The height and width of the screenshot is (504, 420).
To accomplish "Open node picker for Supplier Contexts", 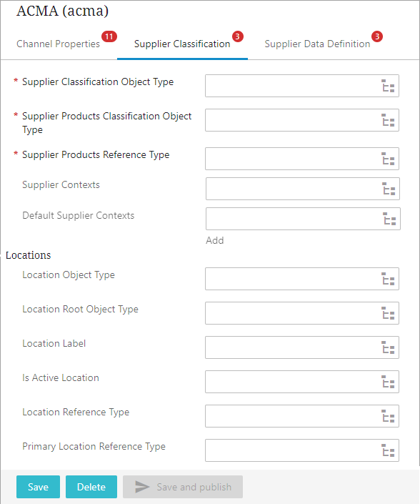I will [389, 189].
